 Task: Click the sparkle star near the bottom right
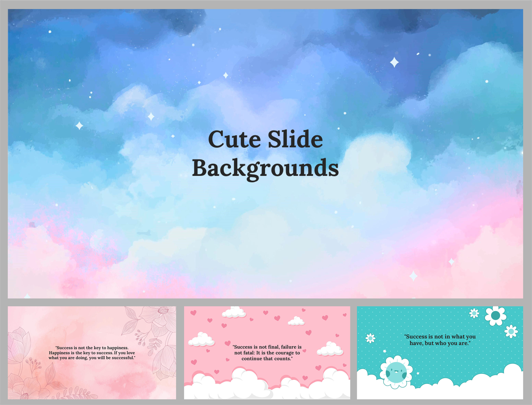tap(413, 276)
